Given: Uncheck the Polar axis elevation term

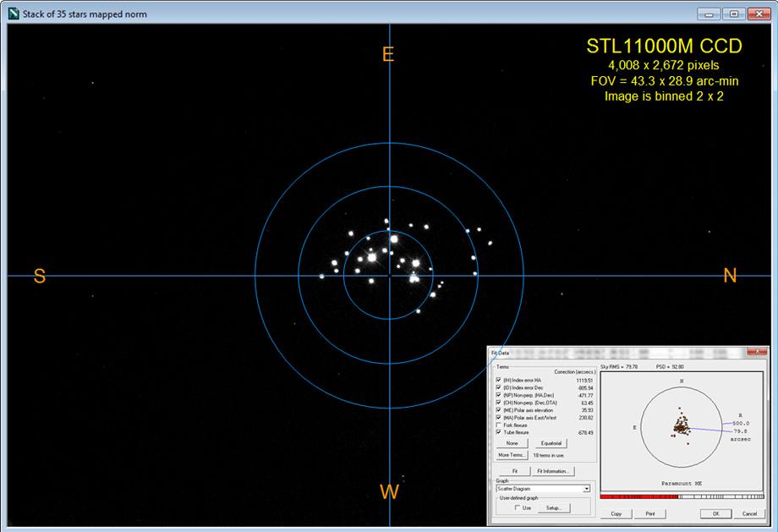Looking at the screenshot, I should [499, 410].
